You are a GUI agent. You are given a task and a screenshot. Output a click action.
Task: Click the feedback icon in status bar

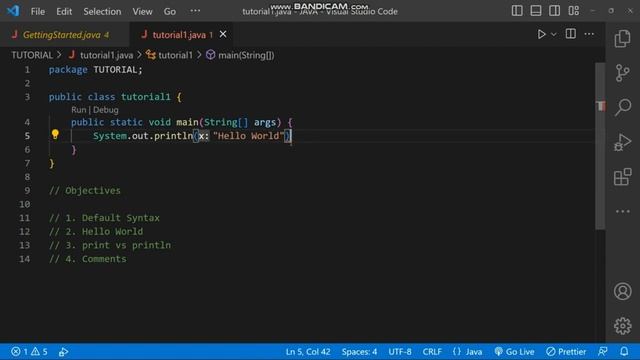(602, 351)
